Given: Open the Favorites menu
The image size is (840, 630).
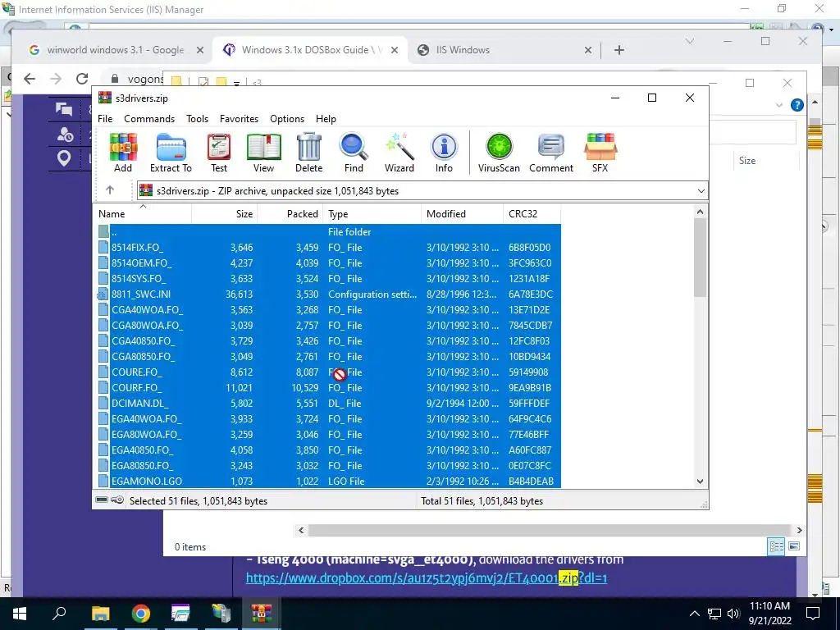Looking at the screenshot, I should point(239,119).
